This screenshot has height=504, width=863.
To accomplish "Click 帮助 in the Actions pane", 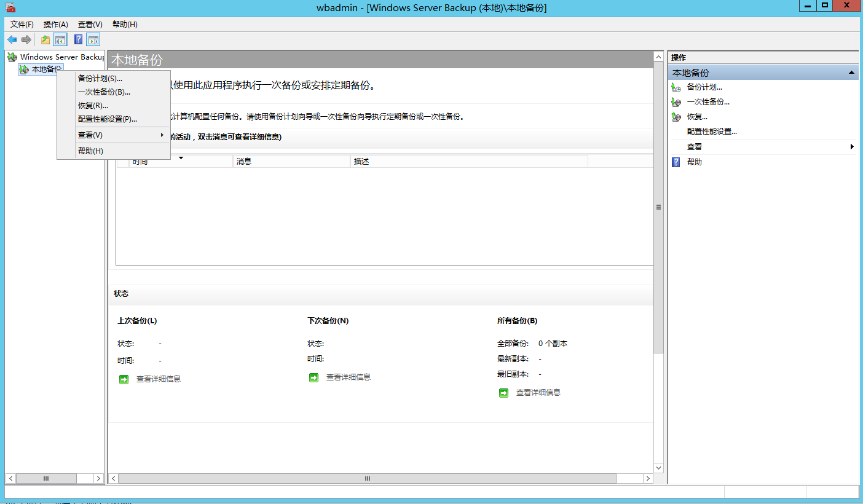I will (694, 162).
